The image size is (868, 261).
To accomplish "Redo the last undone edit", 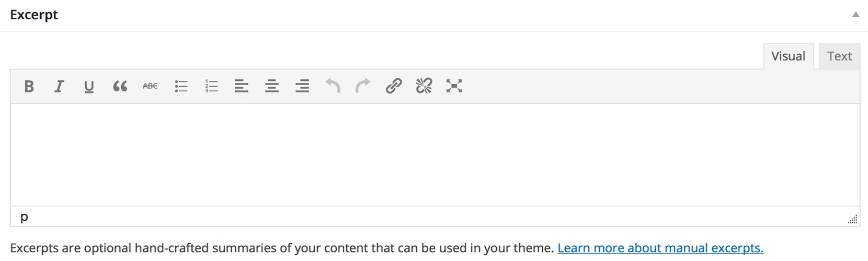I will 363,86.
